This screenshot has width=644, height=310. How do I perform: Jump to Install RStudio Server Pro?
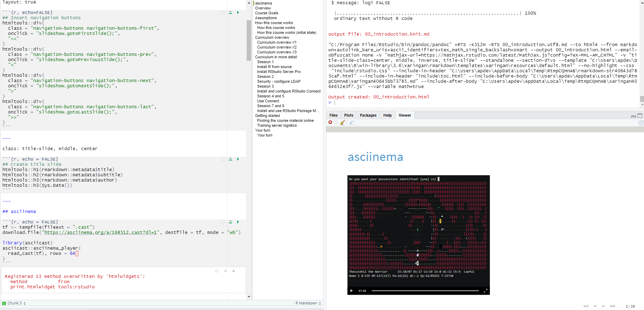[279, 72]
